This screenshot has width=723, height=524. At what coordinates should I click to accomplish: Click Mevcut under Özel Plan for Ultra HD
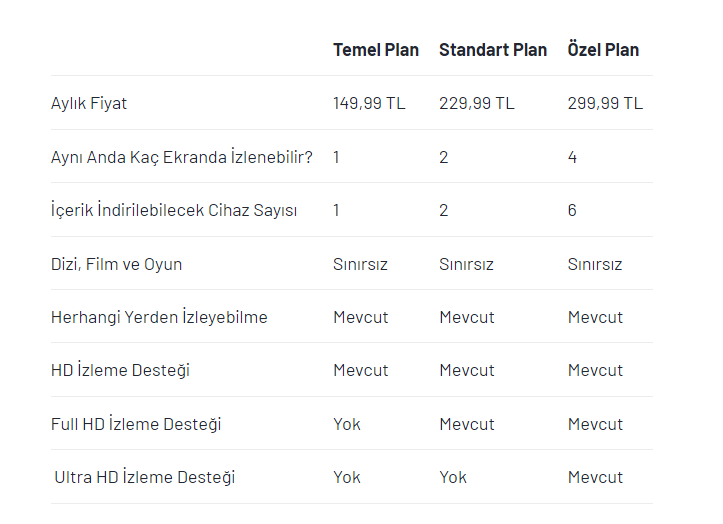[x=595, y=477]
